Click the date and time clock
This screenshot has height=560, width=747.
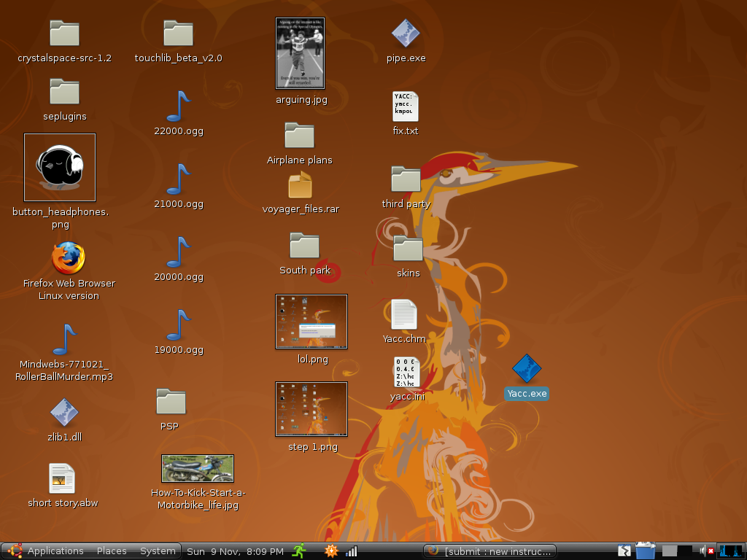235,551
